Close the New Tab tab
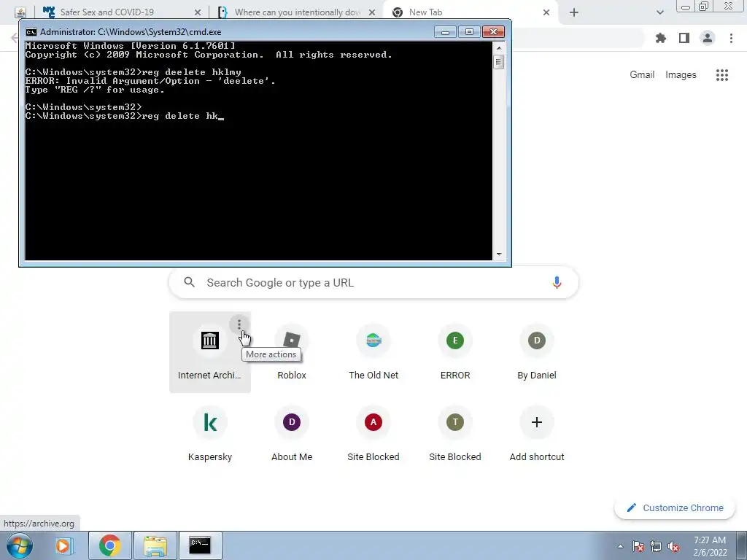This screenshot has height=560, width=747. tap(546, 12)
